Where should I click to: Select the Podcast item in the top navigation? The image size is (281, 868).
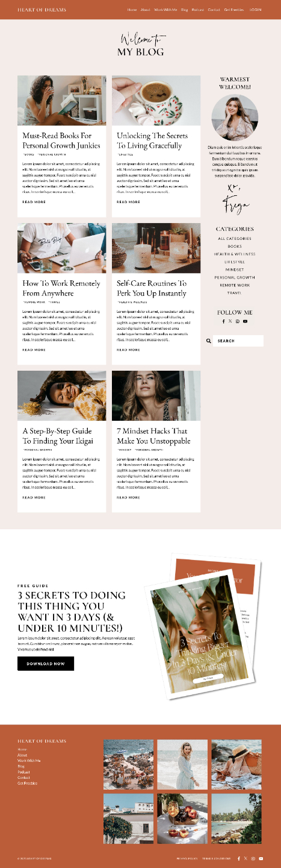click(198, 10)
